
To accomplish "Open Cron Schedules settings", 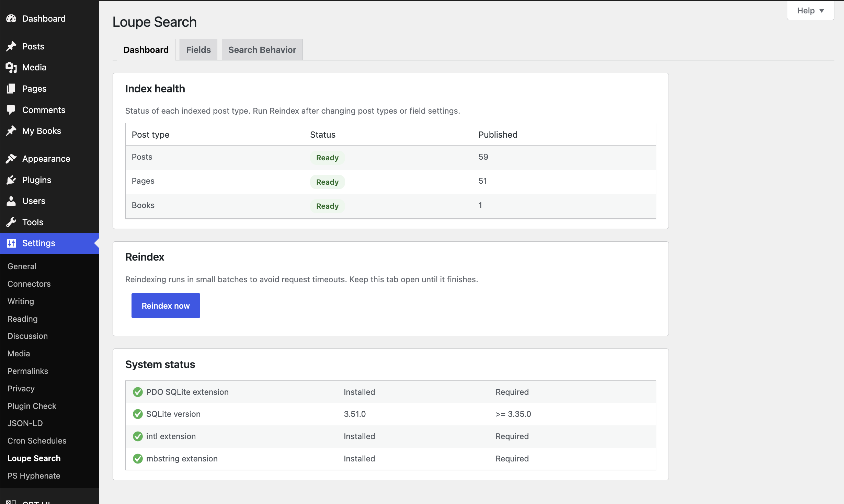I will [x=37, y=441].
